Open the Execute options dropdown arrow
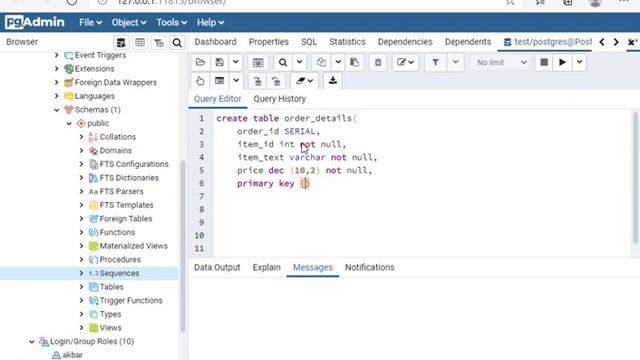The width and height of the screenshot is (640, 360). point(579,62)
